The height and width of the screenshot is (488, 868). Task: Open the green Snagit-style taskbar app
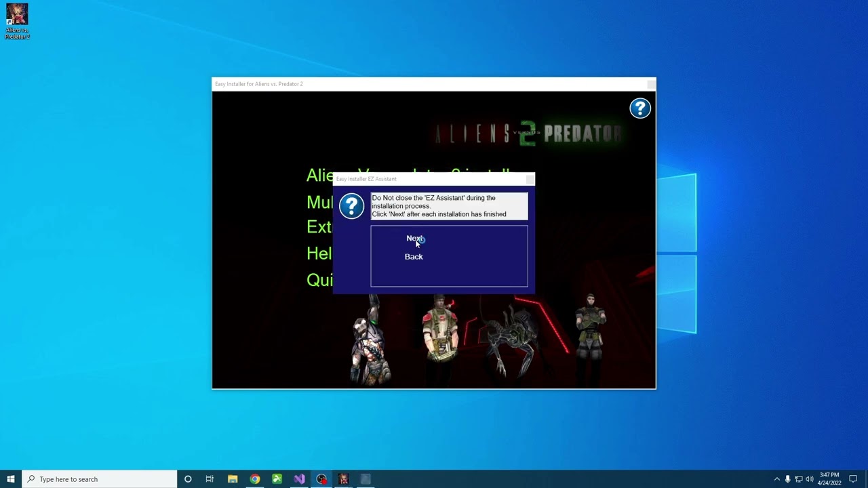tap(277, 479)
